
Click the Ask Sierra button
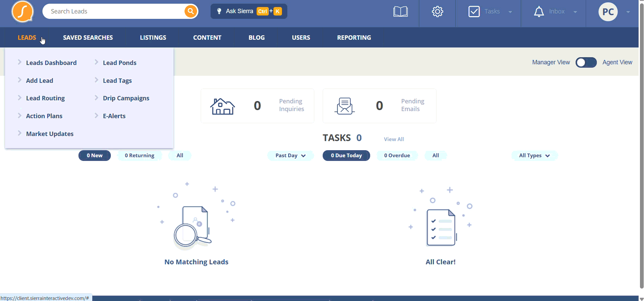249,11
